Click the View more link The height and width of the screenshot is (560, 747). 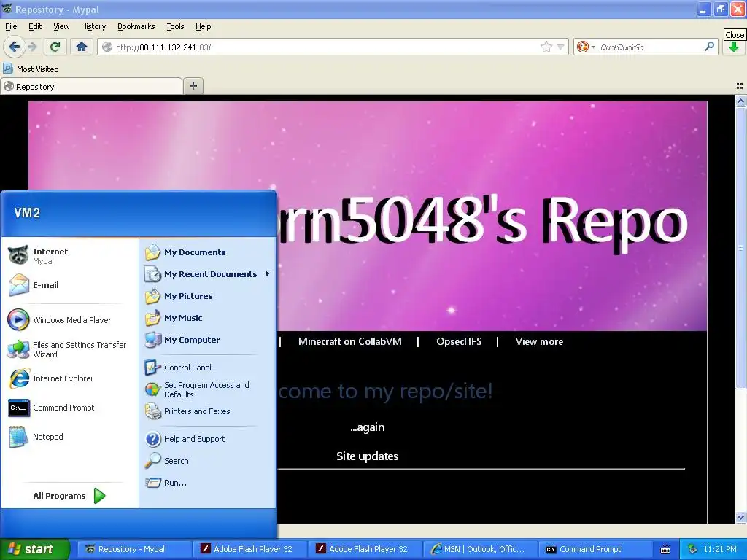click(x=539, y=341)
